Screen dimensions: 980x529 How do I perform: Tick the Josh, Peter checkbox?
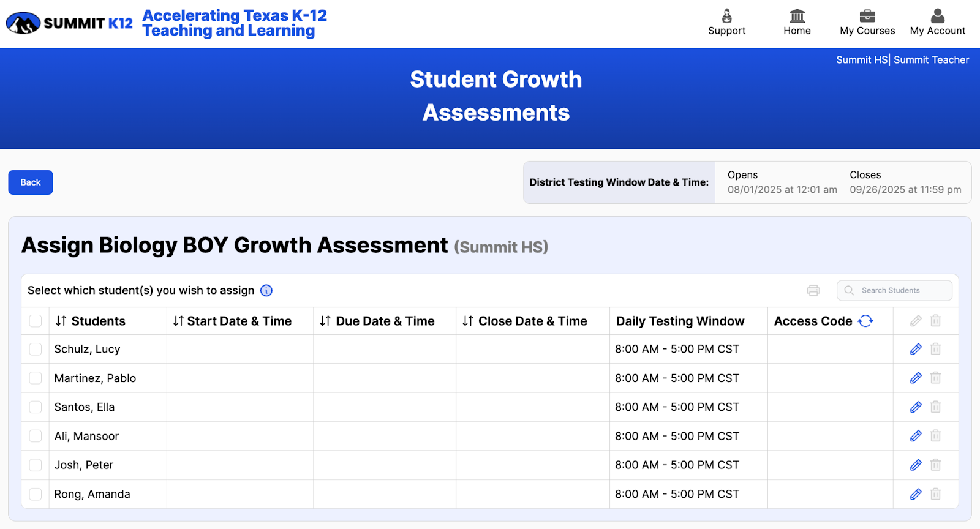pyautogui.click(x=36, y=465)
